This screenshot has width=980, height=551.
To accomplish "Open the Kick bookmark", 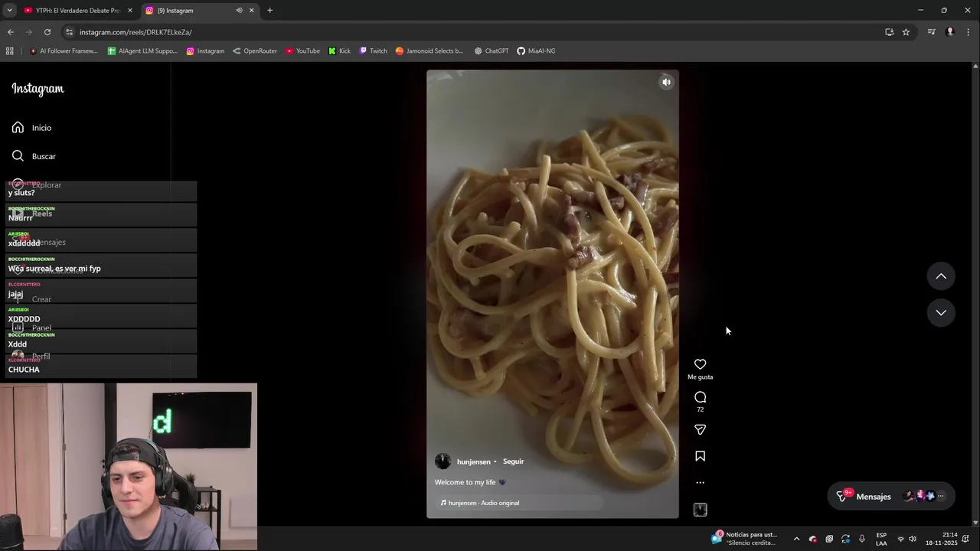I will pos(339,51).
